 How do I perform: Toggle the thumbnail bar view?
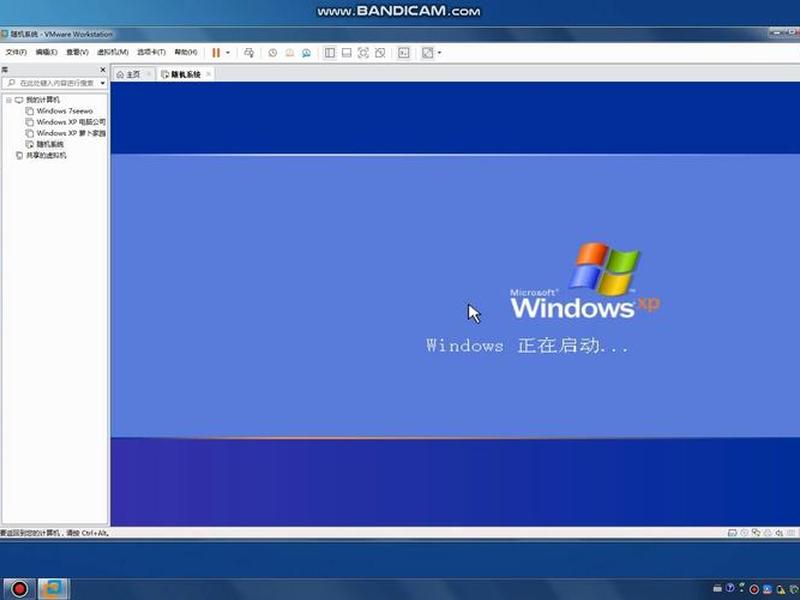click(346, 53)
